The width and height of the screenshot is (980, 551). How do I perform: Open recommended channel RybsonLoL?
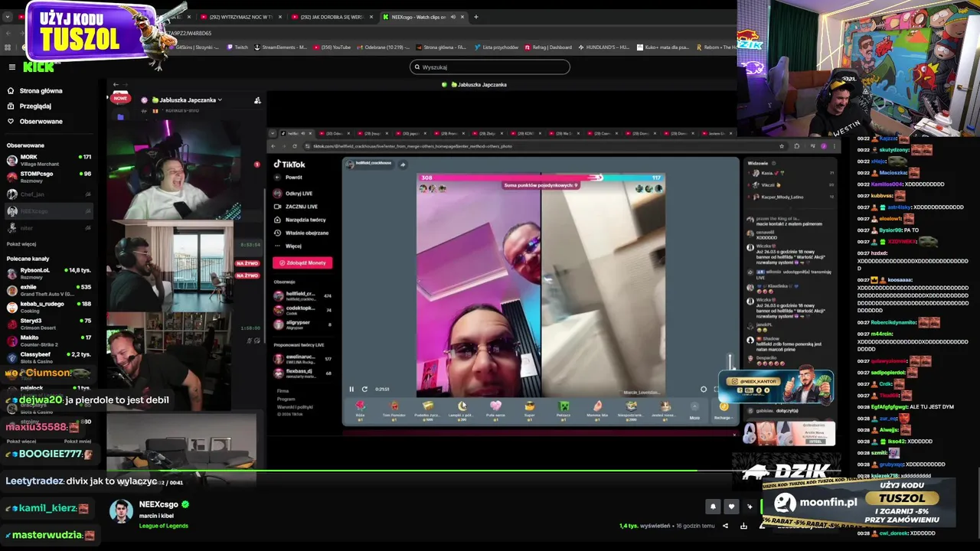pos(47,273)
